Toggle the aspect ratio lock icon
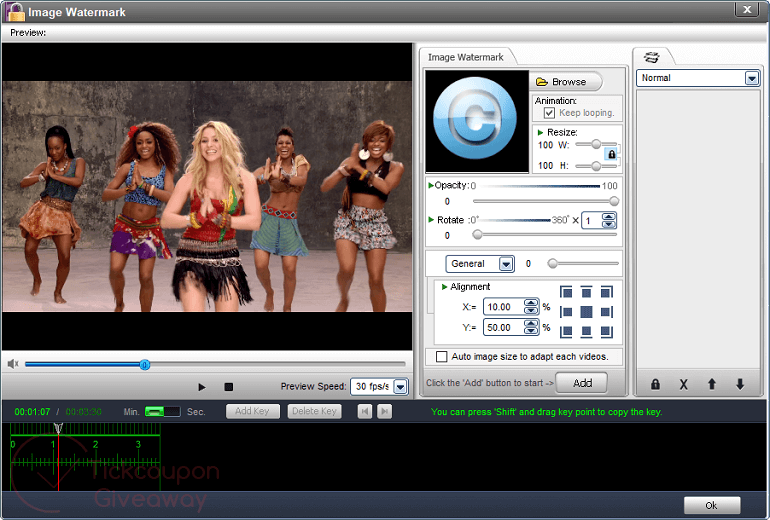This screenshot has width=770, height=520. tap(611, 154)
